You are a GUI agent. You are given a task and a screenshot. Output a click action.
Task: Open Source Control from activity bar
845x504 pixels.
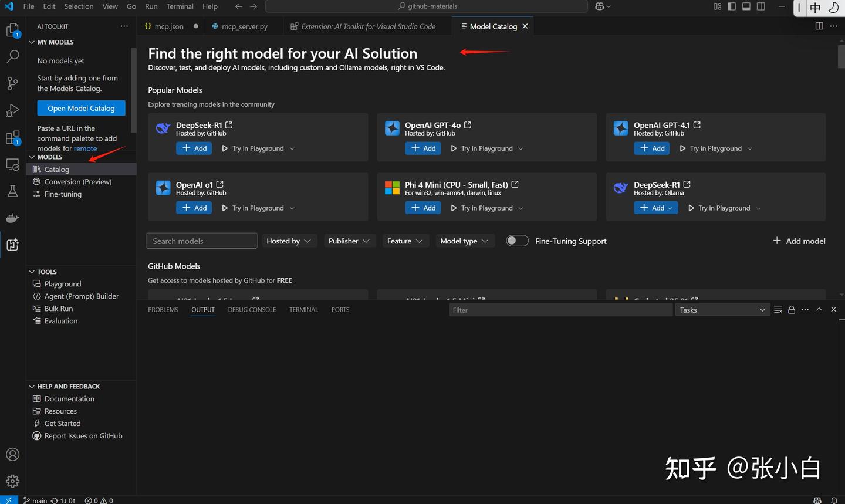coord(12,83)
